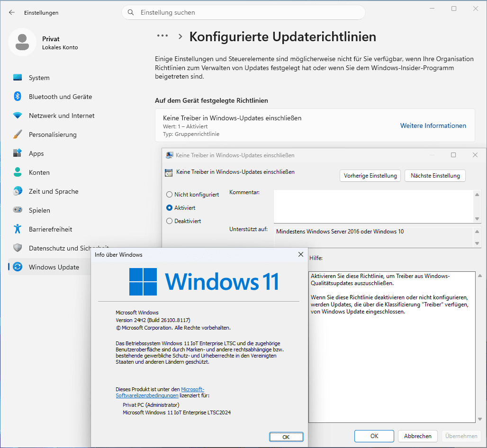487x448 pixels.
Task: Click Vorherige Einstellung button
Action: pos(370,176)
